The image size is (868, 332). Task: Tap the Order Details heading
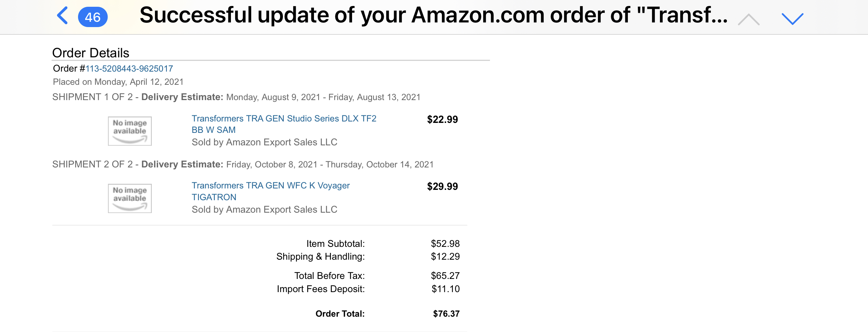point(91,53)
